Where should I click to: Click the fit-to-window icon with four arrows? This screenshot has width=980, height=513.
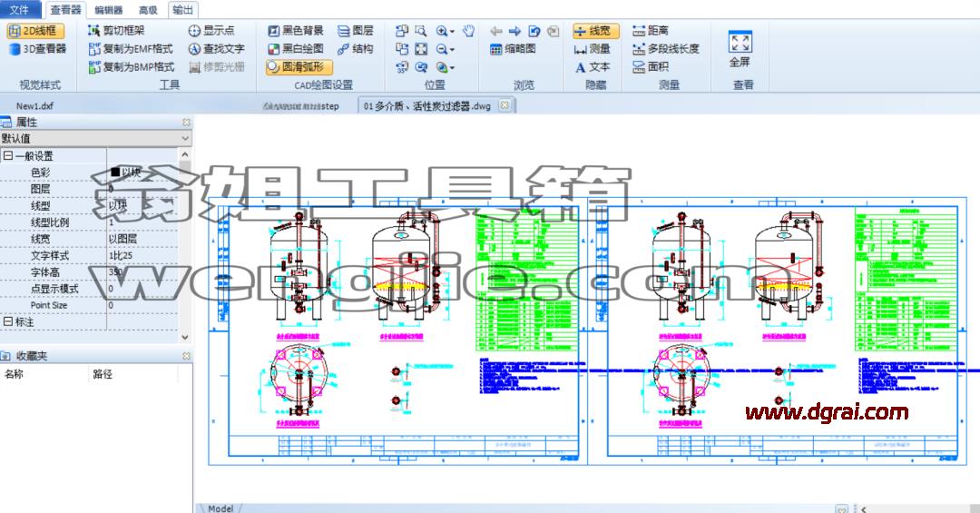(x=421, y=49)
